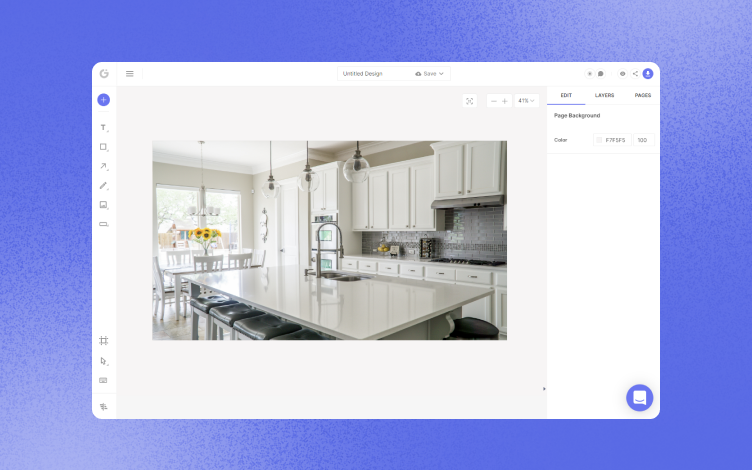
Task: Click the page background color swatch
Action: pos(599,140)
